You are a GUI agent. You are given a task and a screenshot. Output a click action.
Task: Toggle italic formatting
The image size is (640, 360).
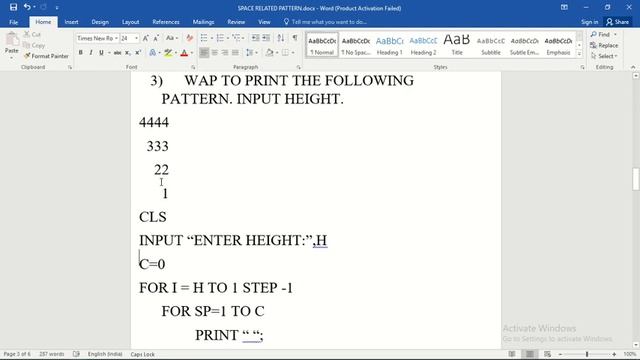coord(91,53)
